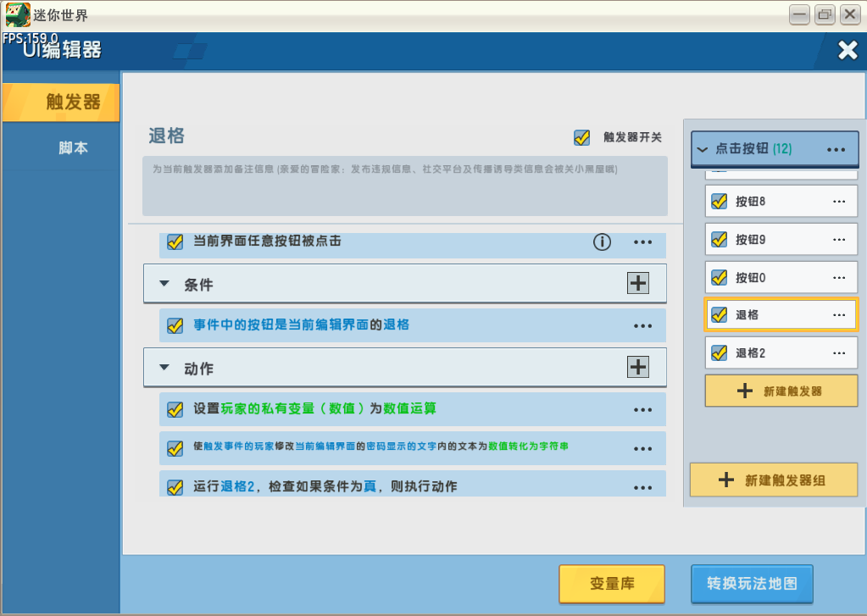Open more options for selected 退格 trigger
The image size is (867, 616).
click(839, 314)
